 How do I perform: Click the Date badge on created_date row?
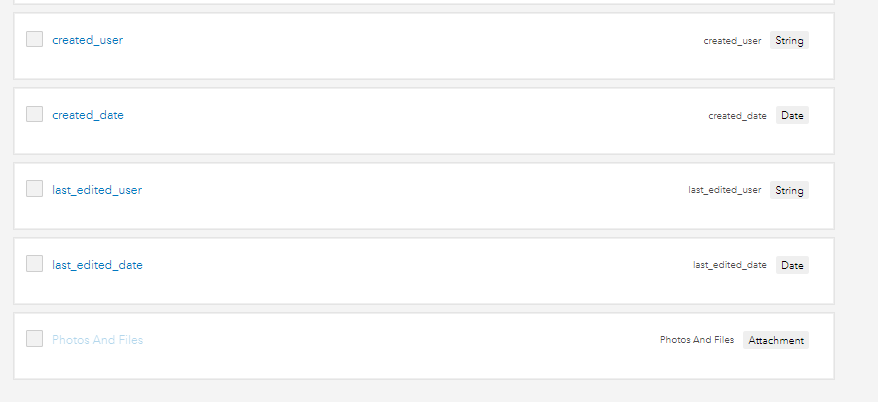[x=792, y=116]
